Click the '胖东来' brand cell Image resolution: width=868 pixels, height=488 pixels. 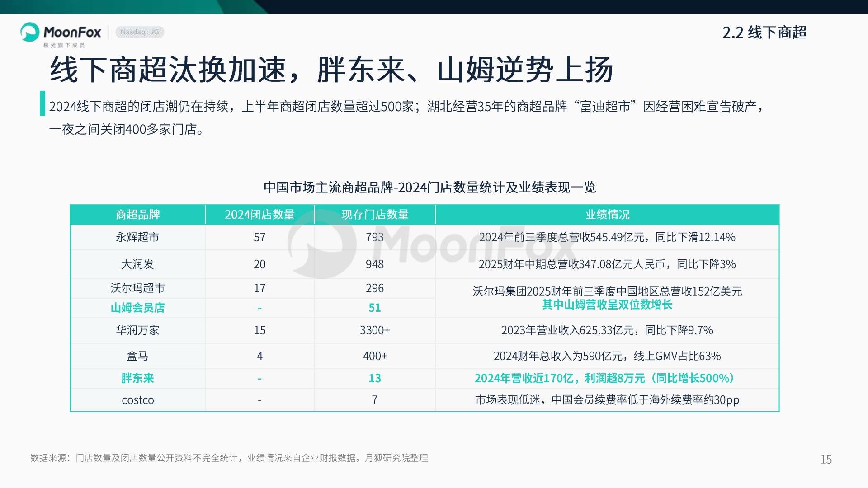pyautogui.click(x=138, y=378)
